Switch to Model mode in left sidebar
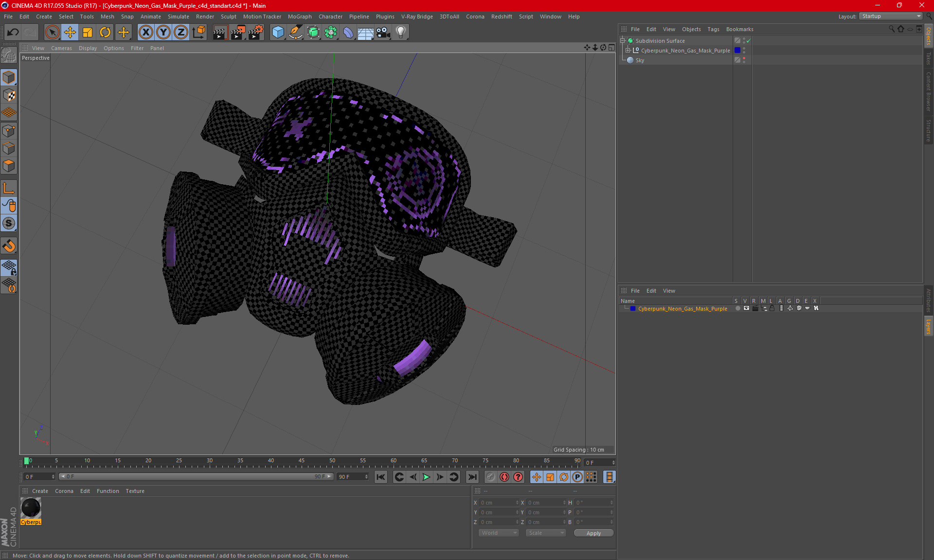This screenshot has height=560, width=934. click(x=9, y=78)
